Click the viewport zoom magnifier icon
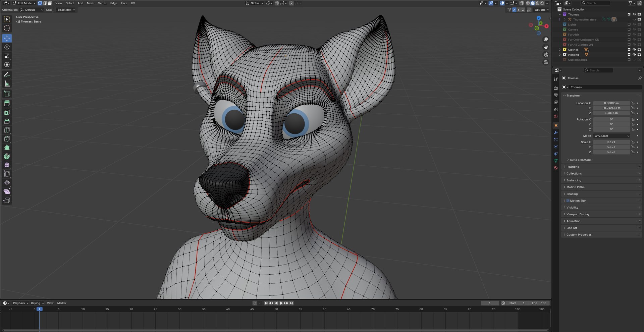This screenshot has height=332, width=644. (x=546, y=40)
